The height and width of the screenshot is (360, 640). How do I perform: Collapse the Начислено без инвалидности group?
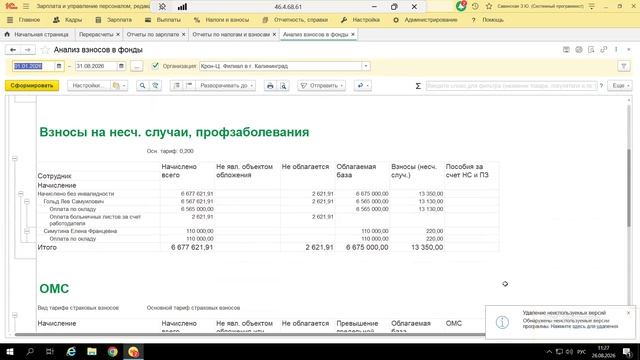(21, 194)
